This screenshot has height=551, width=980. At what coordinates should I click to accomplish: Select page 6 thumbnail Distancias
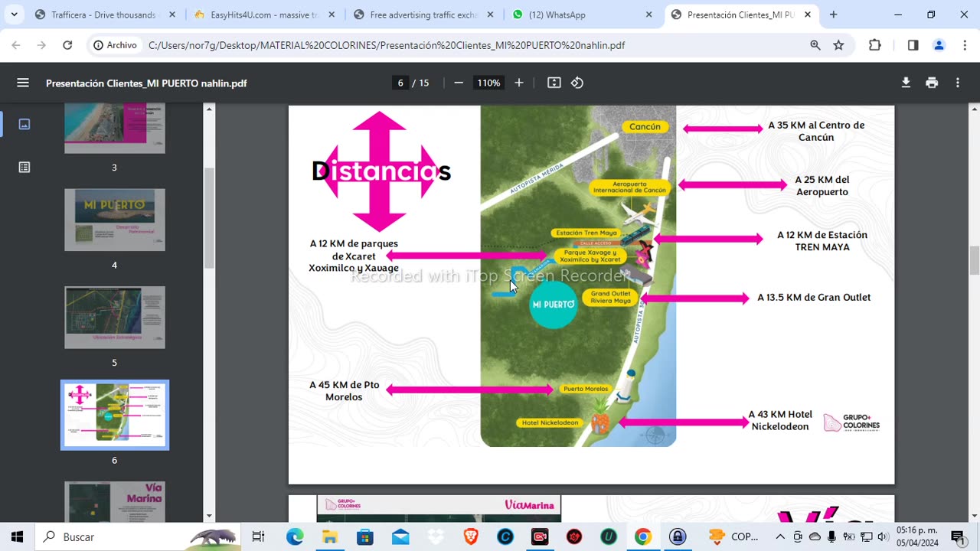(115, 415)
